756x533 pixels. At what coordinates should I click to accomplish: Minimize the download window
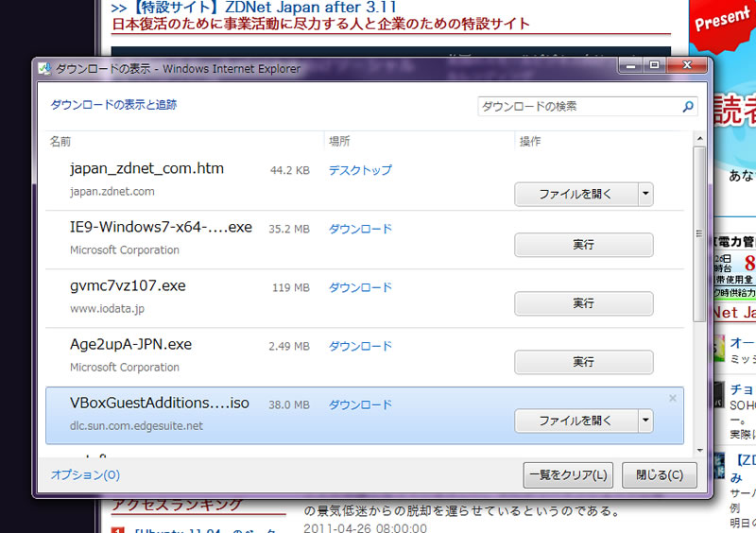pyautogui.click(x=630, y=65)
